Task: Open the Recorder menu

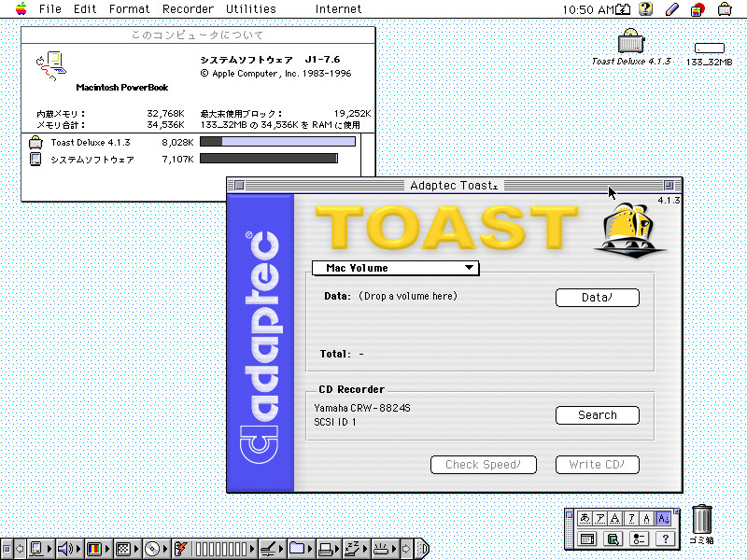Action: [188, 8]
